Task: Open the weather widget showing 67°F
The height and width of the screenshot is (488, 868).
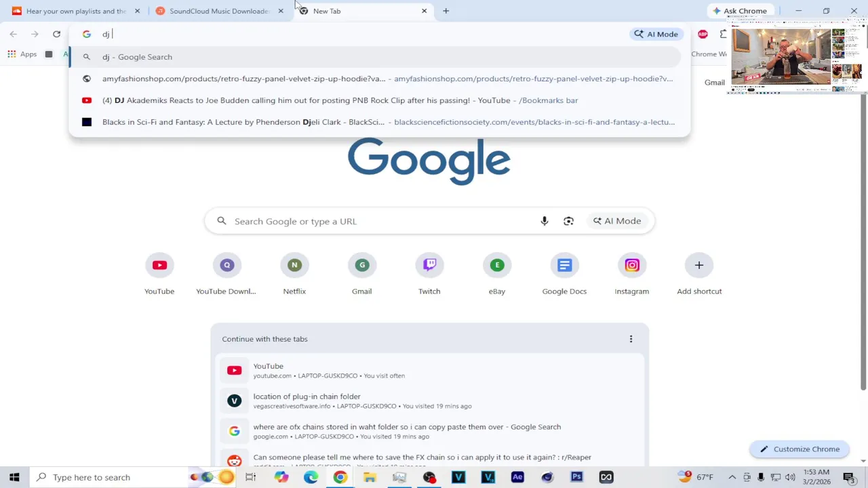Action: point(695,477)
